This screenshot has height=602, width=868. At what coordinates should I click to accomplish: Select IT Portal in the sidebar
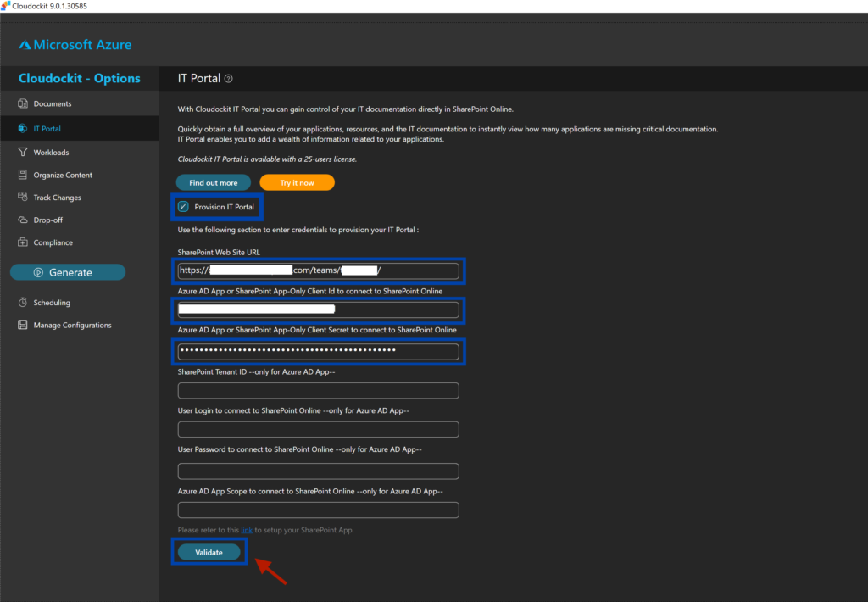[80, 129]
